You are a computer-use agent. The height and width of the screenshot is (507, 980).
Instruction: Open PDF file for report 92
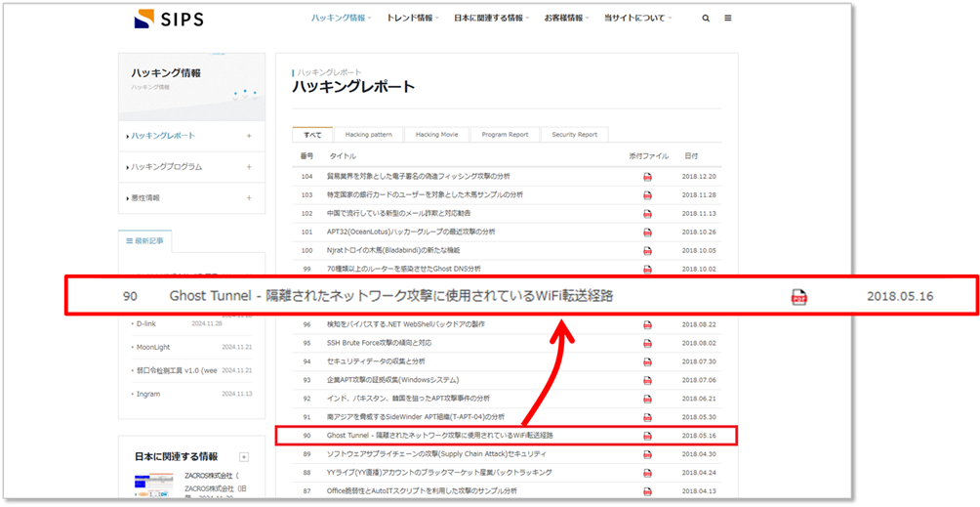click(x=647, y=399)
